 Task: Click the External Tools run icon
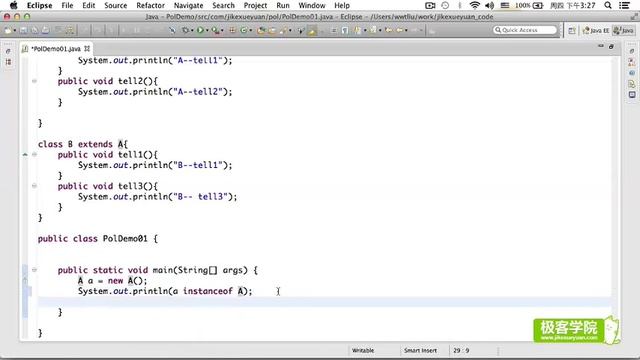214,30
